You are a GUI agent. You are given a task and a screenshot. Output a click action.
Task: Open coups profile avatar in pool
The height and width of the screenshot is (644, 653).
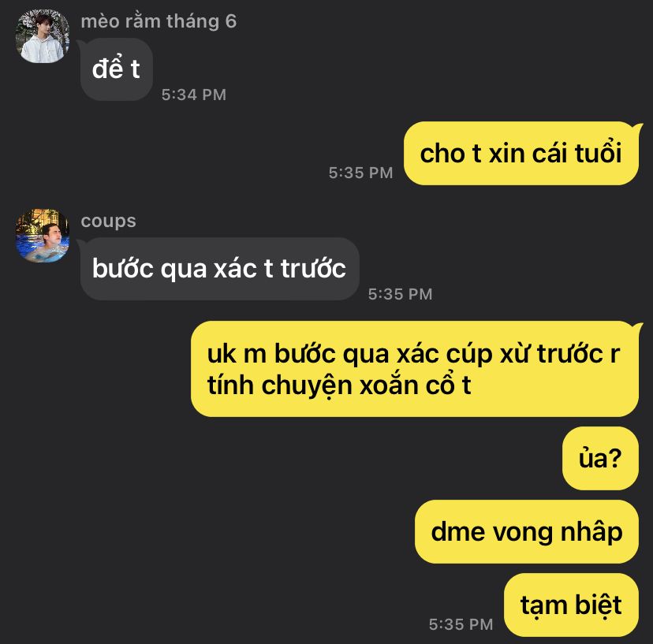coord(43,236)
